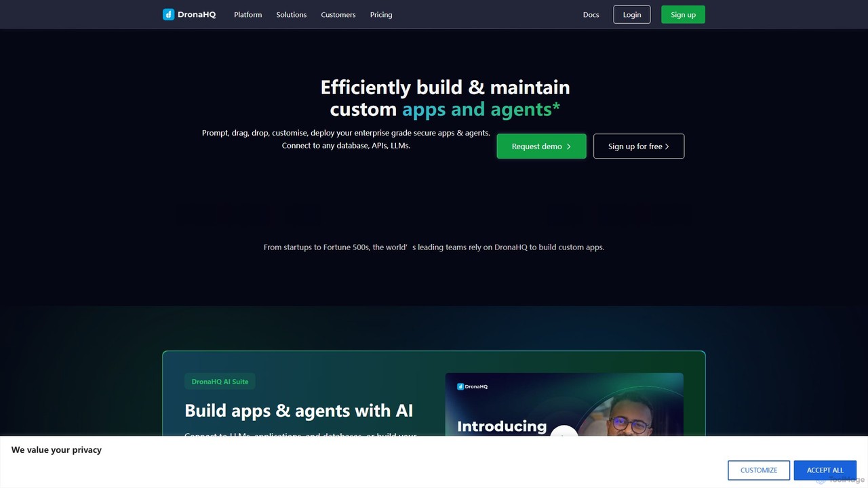This screenshot has height=488, width=868.
Task: Click the 'We value your privacy' text
Action: (x=56, y=449)
